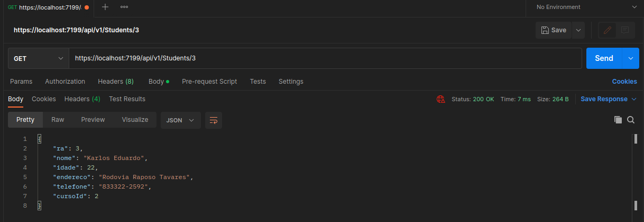Open the Pre-request Script tab
Image resolution: width=644 pixels, height=222 pixels.
pyautogui.click(x=209, y=82)
